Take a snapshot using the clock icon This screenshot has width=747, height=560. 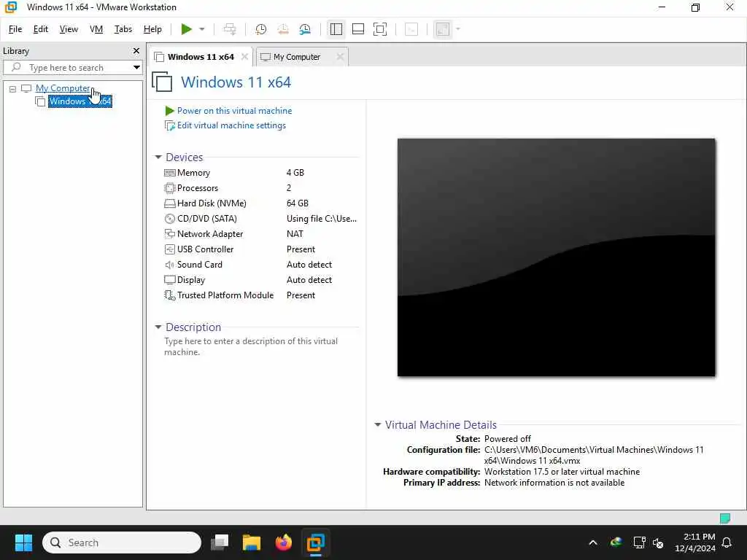(x=260, y=29)
